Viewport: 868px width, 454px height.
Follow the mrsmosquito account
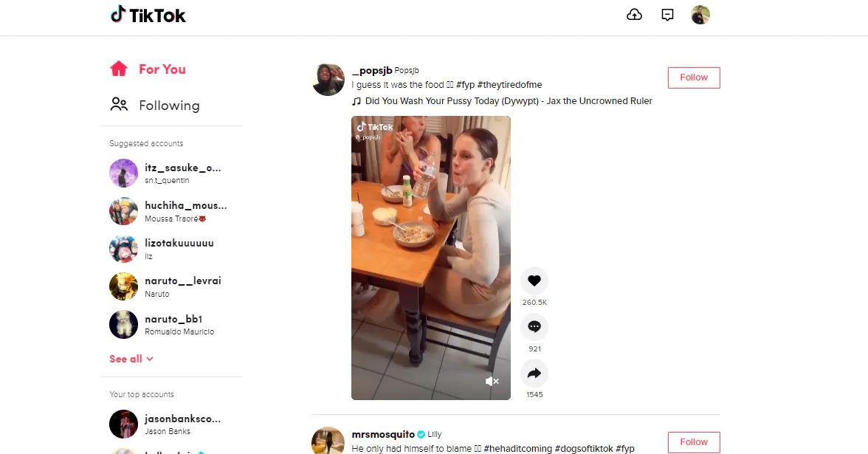coord(694,441)
